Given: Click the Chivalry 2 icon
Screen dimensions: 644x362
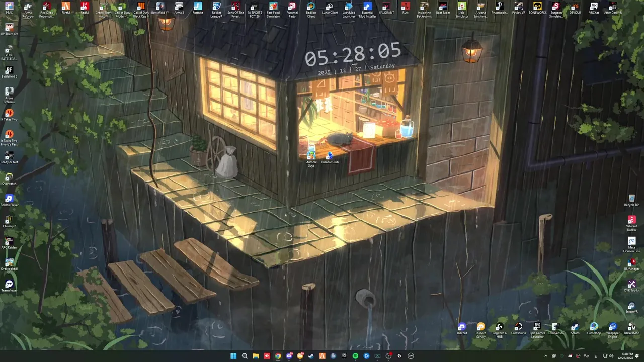Looking at the screenshot, I should coord(9,222).
